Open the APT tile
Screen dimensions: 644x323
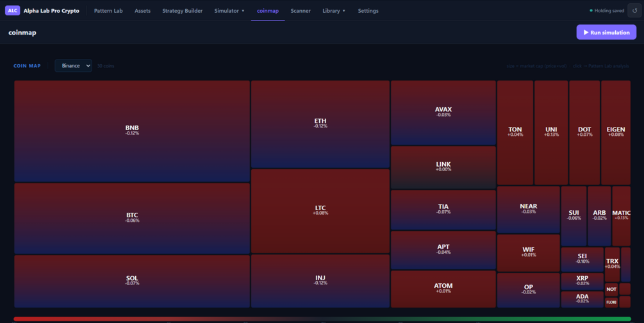tap(443, 250)
